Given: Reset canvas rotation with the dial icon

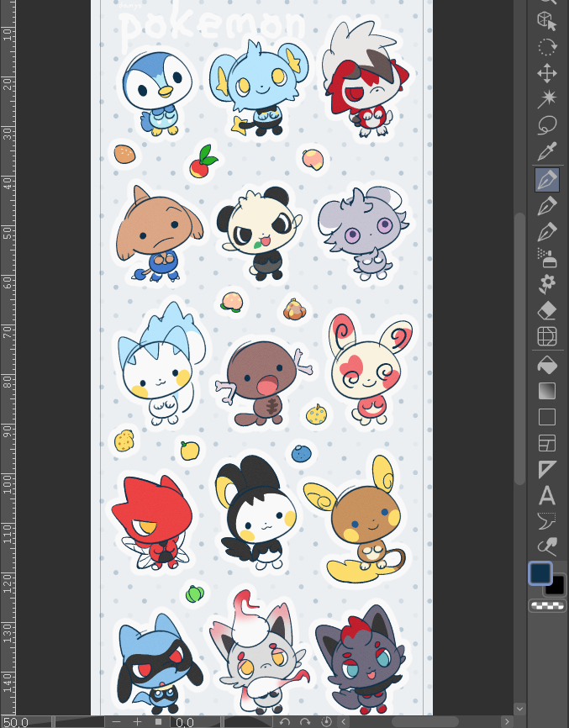Looking at the screenshot, I should [327, 721].
